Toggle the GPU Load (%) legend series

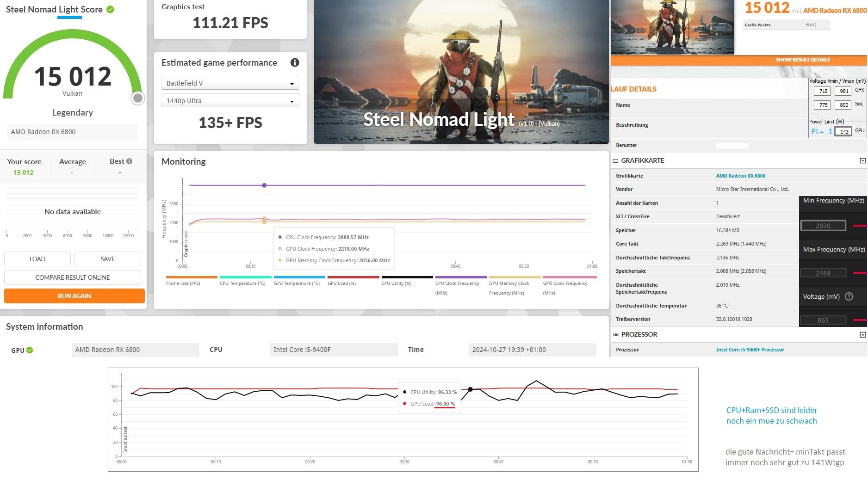click(353, 281)
